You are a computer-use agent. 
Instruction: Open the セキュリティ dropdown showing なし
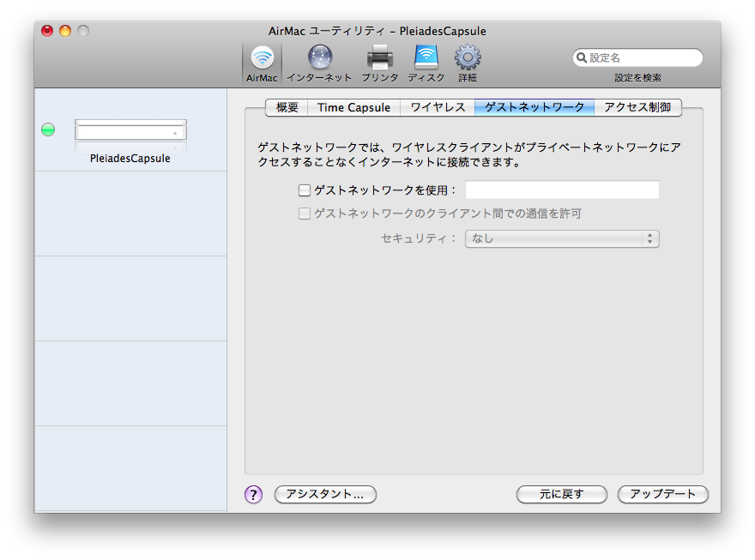coord(562,238)
